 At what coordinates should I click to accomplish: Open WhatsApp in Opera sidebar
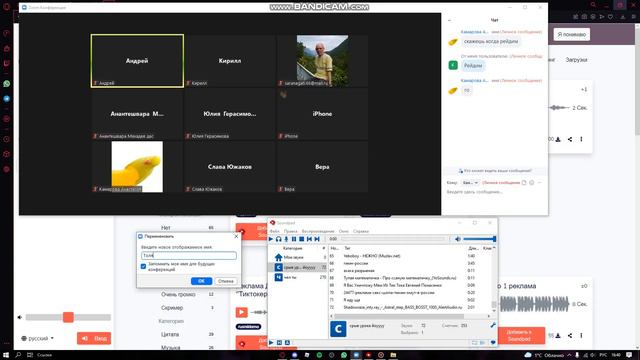pyautogui.click(x=7, y=84)
